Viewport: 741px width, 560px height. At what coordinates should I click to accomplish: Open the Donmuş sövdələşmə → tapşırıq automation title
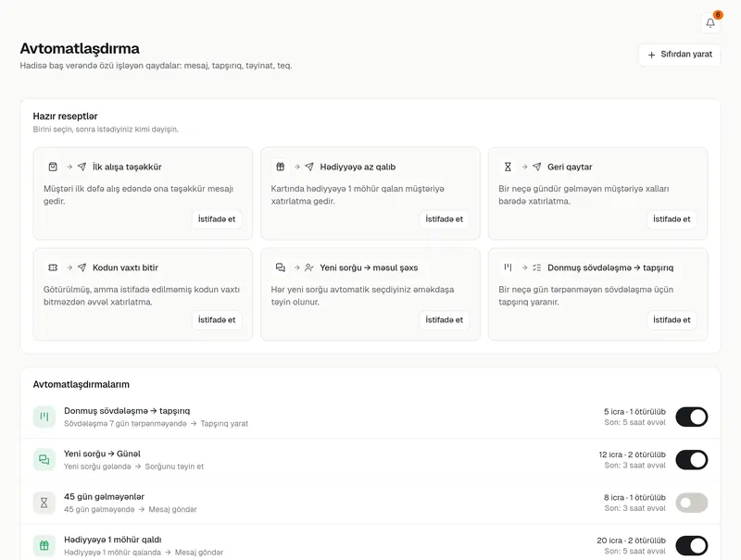coord(127,411)
